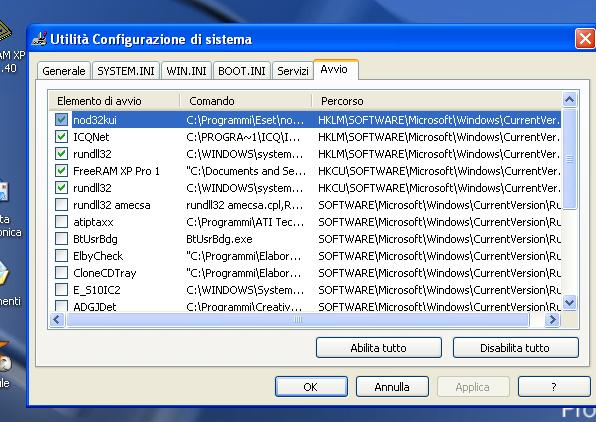The height and width of the screenshot is (422, 596).
Task: Close the Utilità Configurazione di sistema window
Action: (x=585, y=39)
